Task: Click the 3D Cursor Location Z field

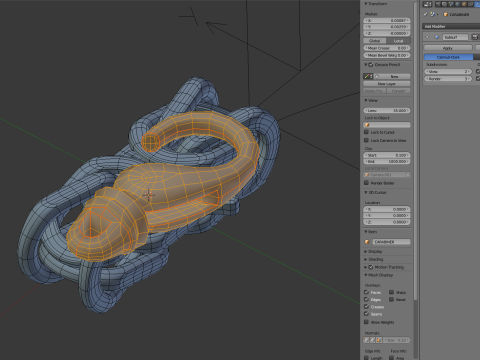Action: (387, 222)
